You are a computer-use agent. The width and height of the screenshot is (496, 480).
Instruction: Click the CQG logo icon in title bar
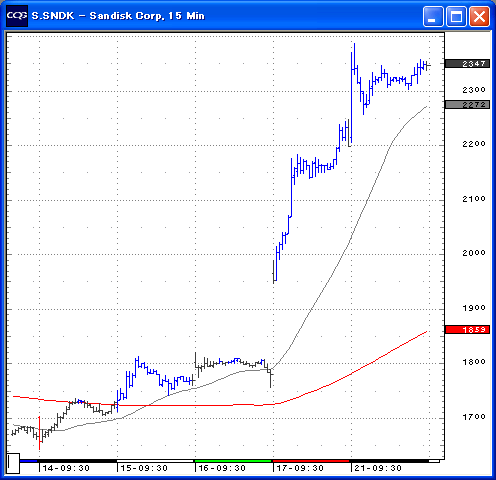(17, 15)
